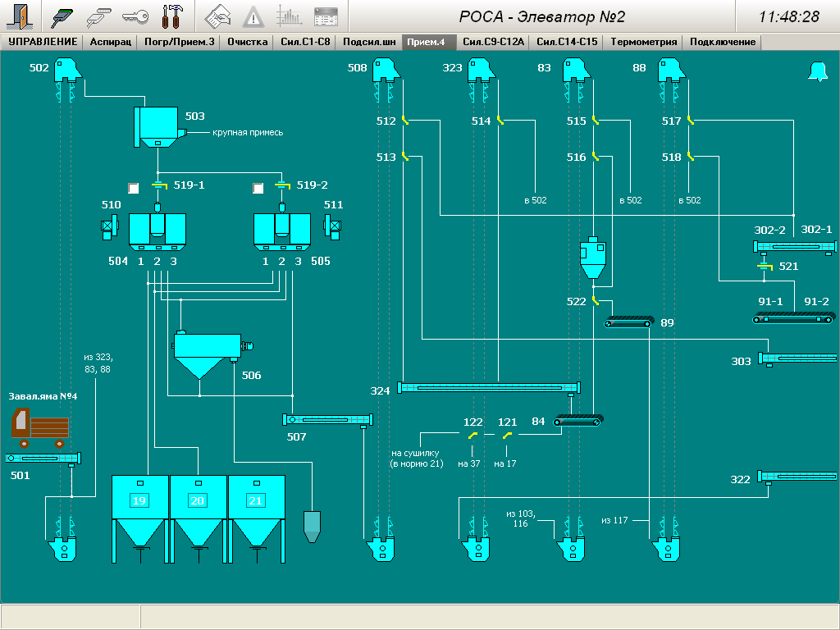Toggle flap valve 512
This screenshot has height=630, width=840.
[x=405, y=121]
